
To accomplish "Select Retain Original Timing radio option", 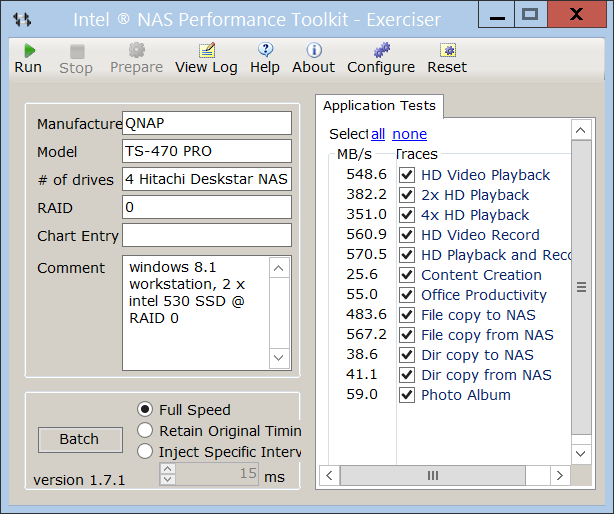I will [145, 430].
